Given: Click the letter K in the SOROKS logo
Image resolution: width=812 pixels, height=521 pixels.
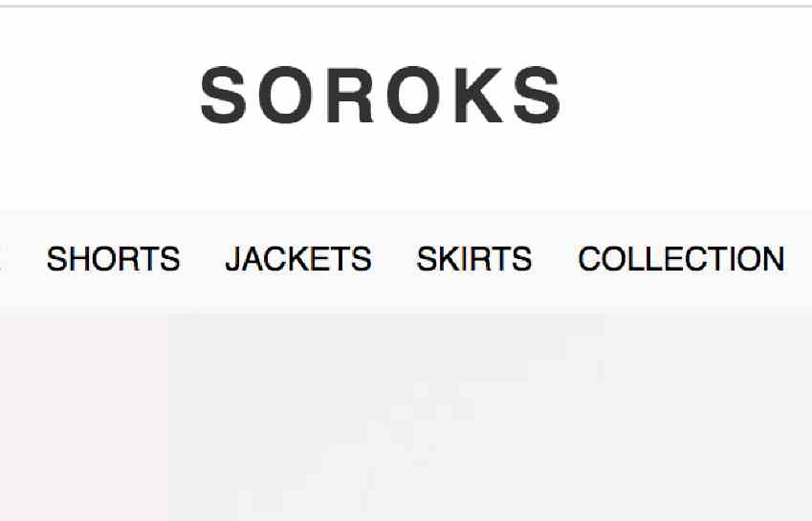Looking at the screenshot, I should pyautogui.click(x=479, y=96).
